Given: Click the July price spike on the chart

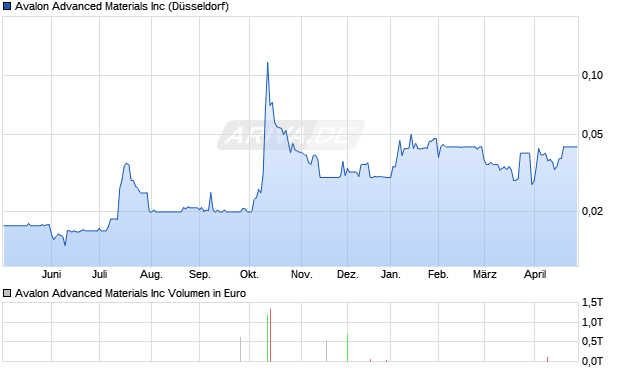Looking at the screenshot, I should pyautogui.click(x=127, y=164).
